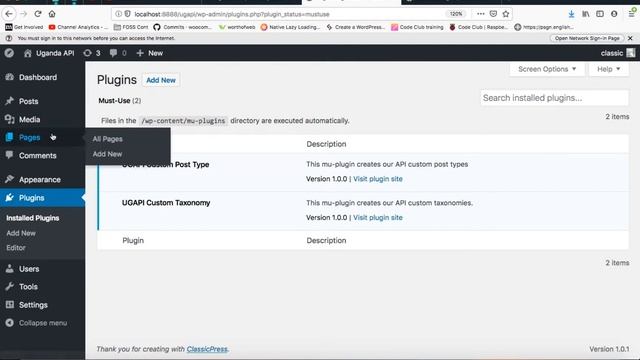The height and width of the screenshot is (360, 640).
Task: Open Get Involved bookmark
Action: (24, 27)
